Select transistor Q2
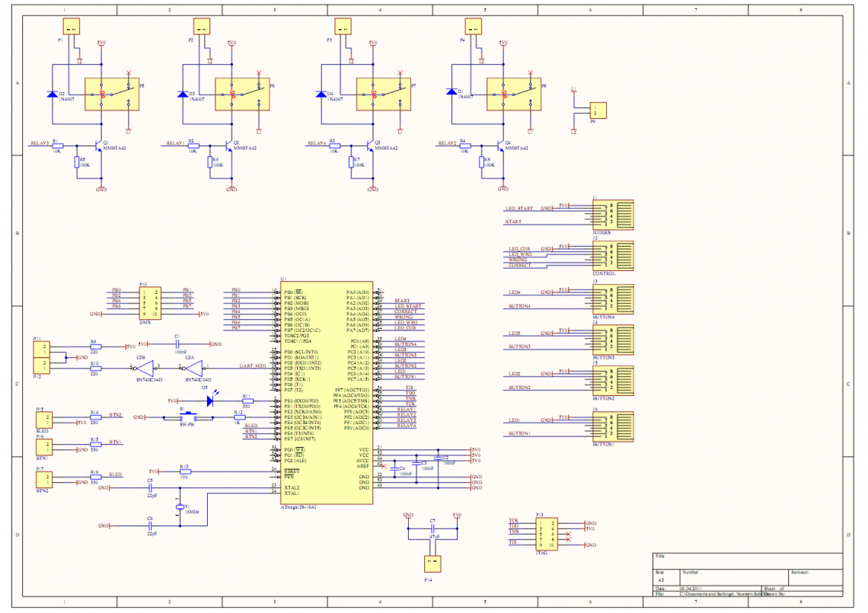 tap(228, 145)
